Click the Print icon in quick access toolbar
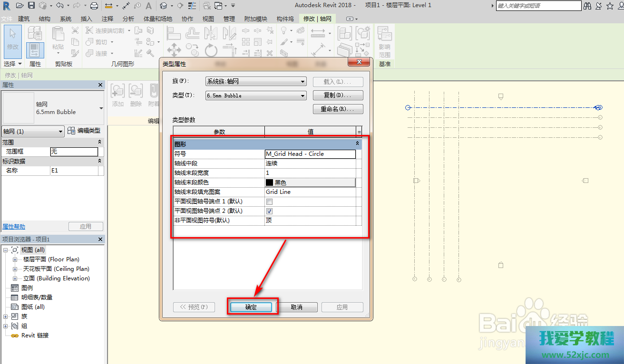 point(94,6)
